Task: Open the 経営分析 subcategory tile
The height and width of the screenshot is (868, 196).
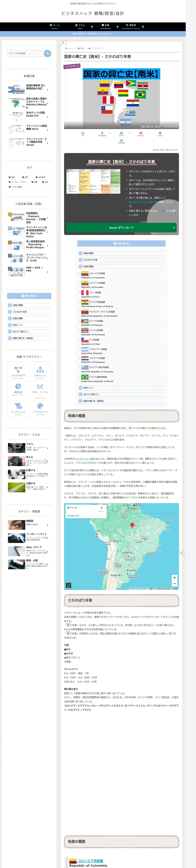Action: coord(18,391)
